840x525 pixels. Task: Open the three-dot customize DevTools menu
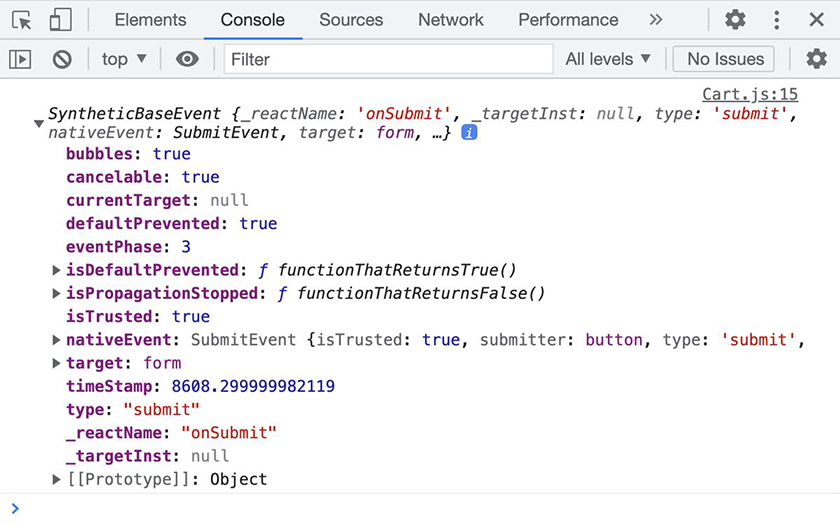coord(776,20)
